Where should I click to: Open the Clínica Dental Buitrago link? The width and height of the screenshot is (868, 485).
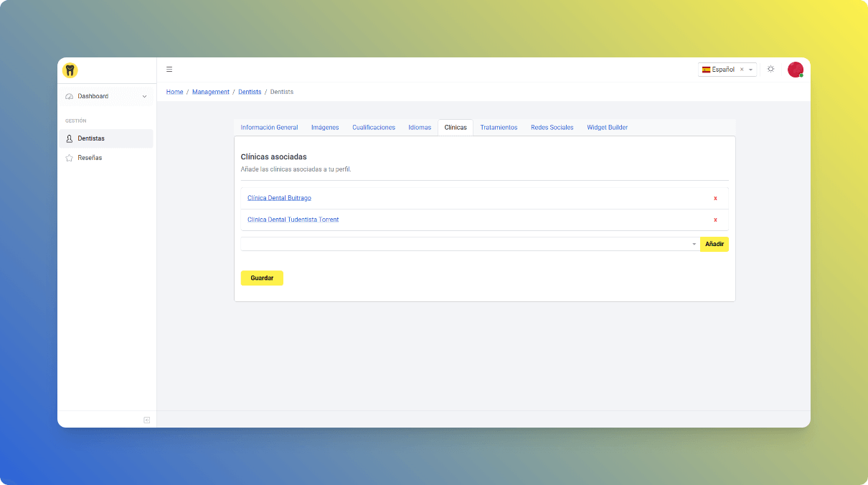279,198
